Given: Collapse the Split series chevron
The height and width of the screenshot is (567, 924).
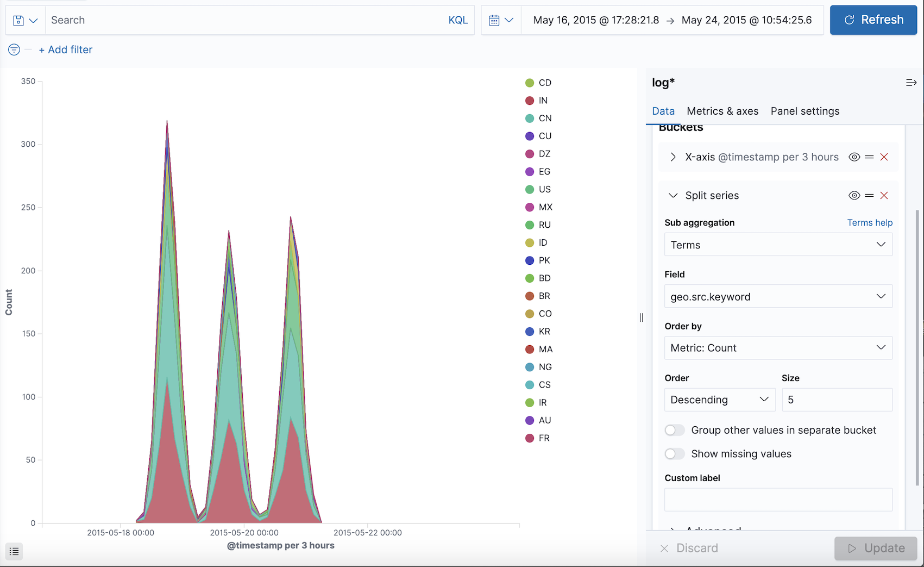Looking at the screenshot, I should point(673,196).
